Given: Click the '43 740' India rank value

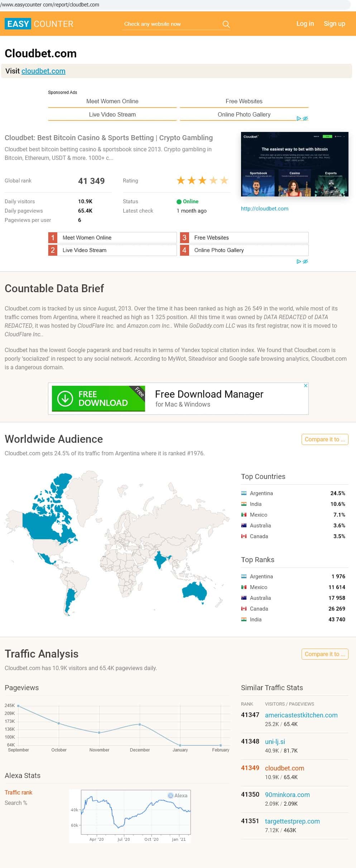Looking at the screenshot, I should [337, 620].
